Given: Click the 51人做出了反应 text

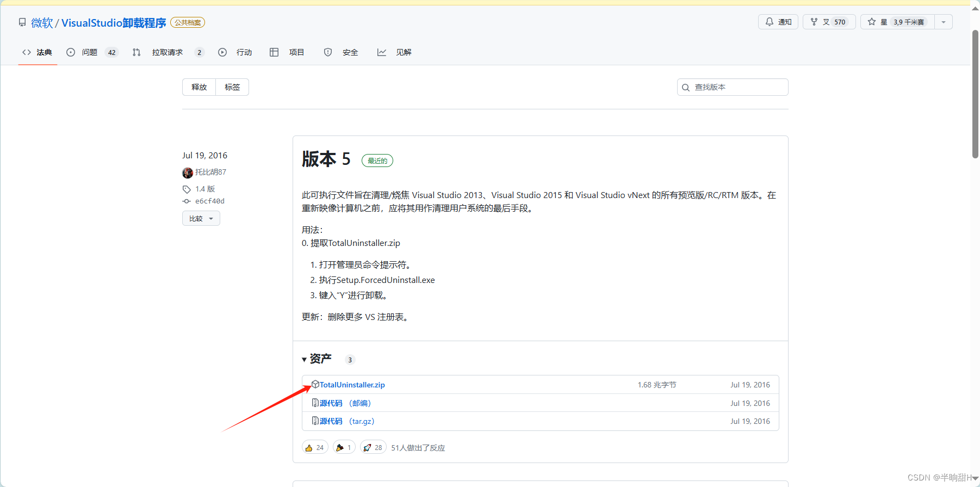Looking at the screenshot, I should (x=418, y=448).
